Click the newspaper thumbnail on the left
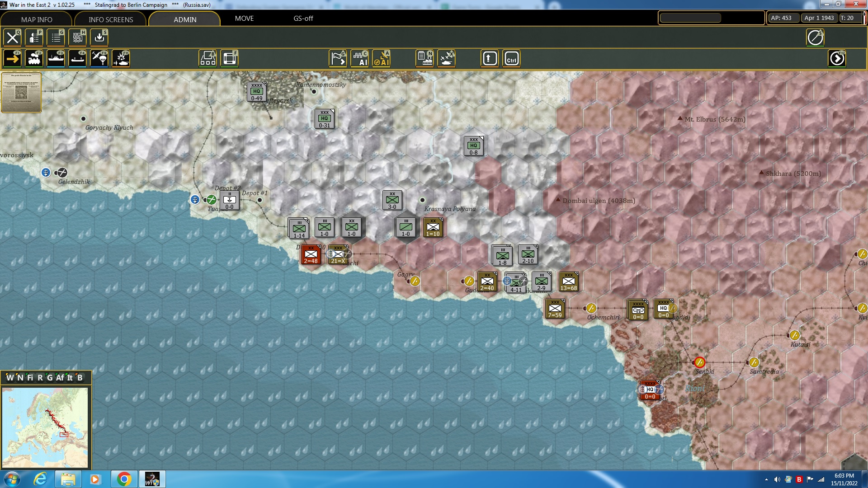Screen dimensions: 868x488 (21, 93)
